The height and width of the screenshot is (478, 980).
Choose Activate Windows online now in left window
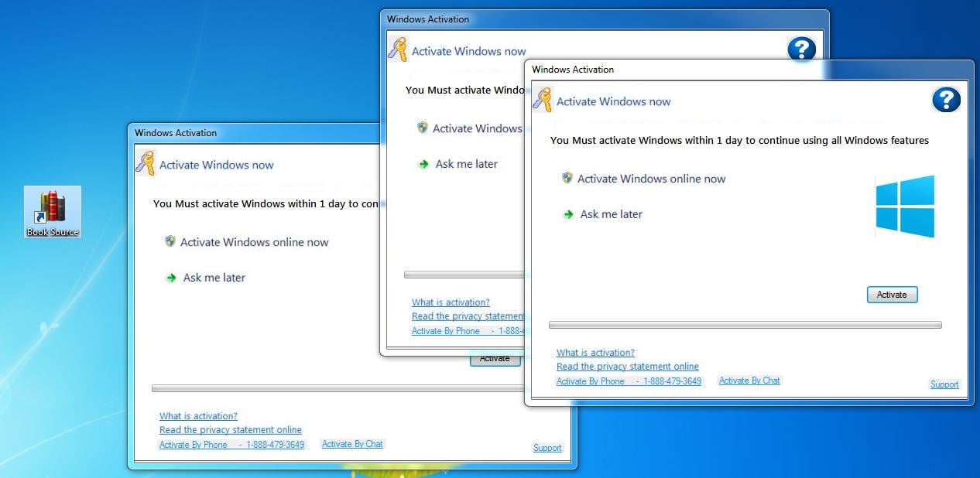[254, 242]
